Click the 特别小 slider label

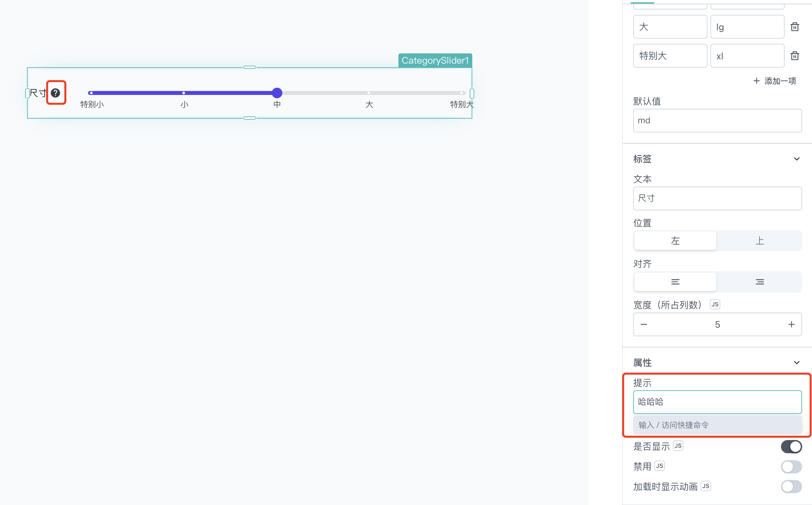92,104
